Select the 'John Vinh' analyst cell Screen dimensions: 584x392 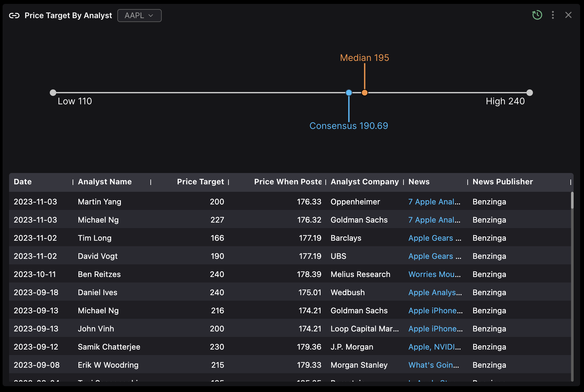coord(96,329)
